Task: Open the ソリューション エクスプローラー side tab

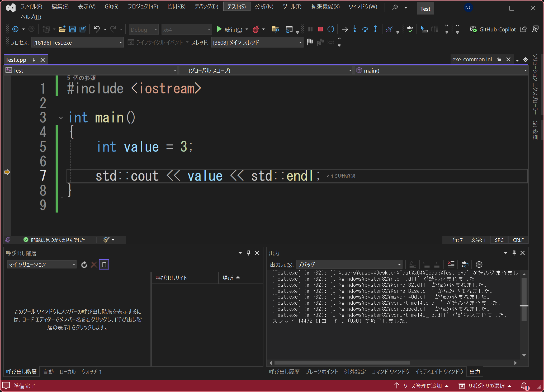Action: point(535,84)
